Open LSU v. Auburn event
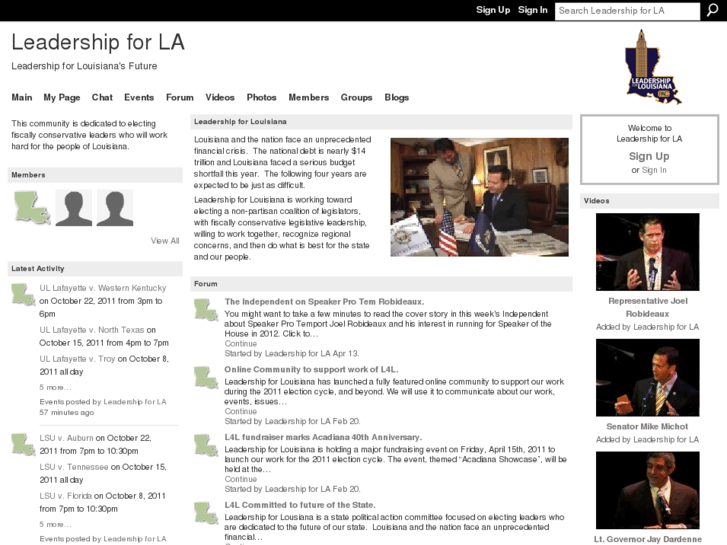This screenshot has width=727, height=545. pos(66,438)
